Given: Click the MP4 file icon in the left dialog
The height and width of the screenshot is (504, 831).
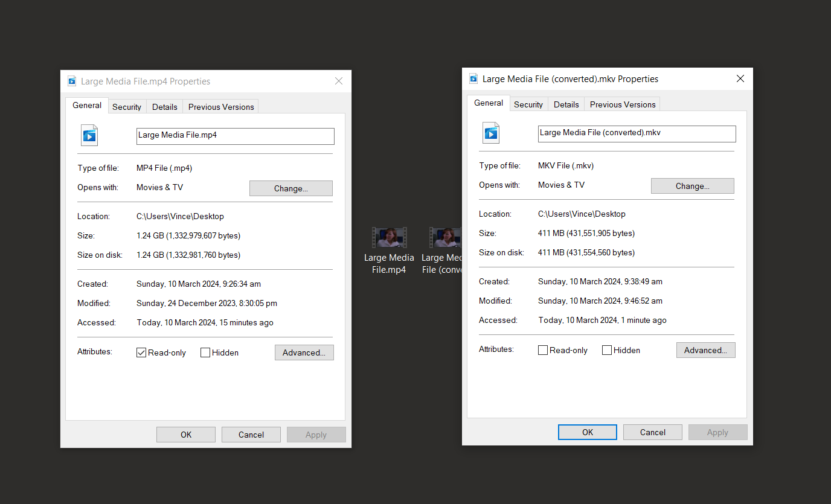Looking at the screenshot, I should (x=89, y=135).
